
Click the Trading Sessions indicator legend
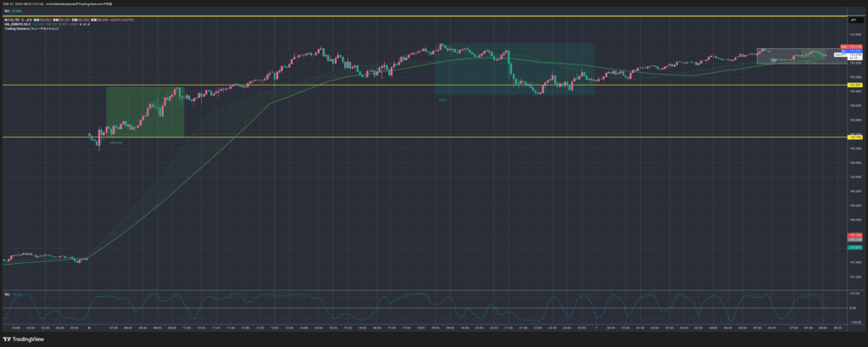[34, 30]
